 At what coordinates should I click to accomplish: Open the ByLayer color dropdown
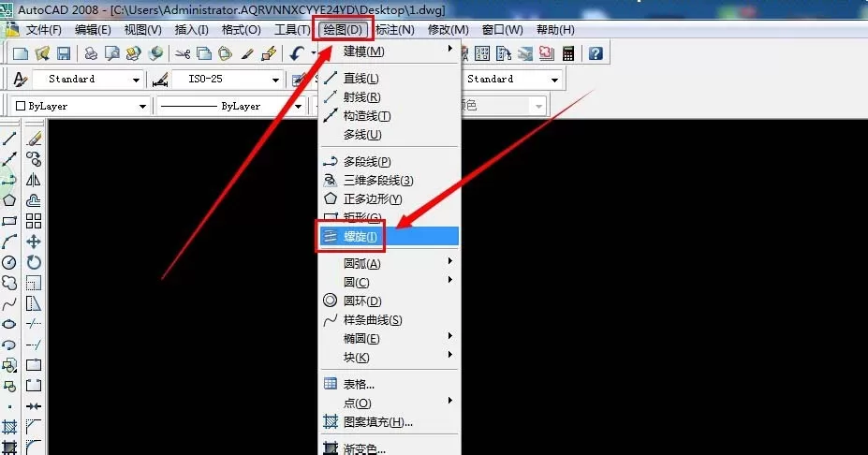point(142,106)
